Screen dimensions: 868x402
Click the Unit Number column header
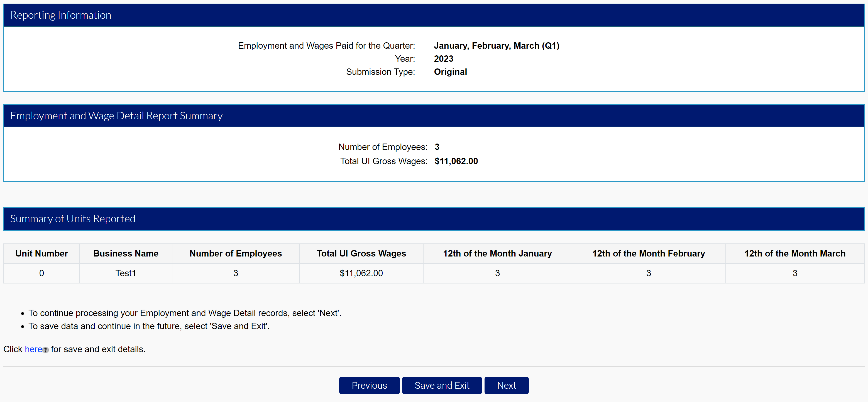click(41, 253)
